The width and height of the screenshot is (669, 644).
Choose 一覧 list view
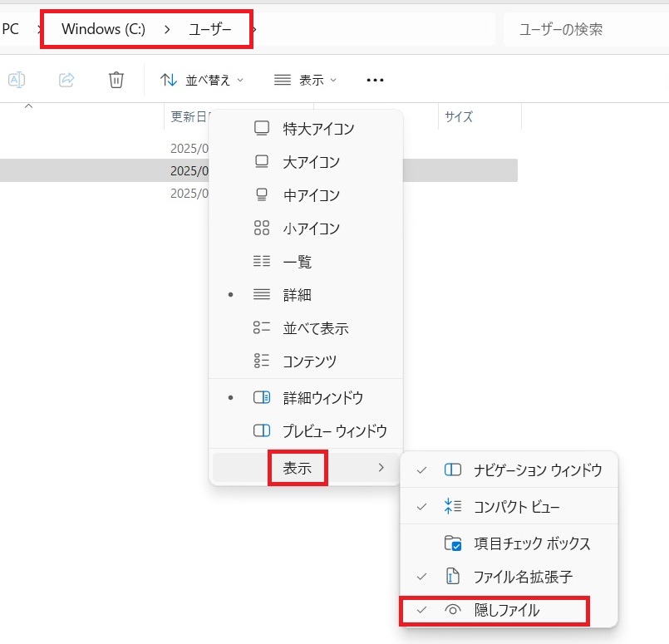click(x=297, y=262)
